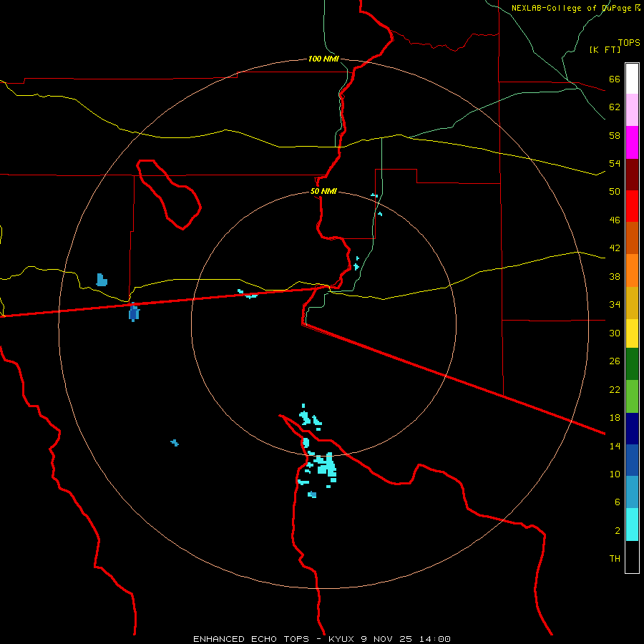Image resolution: width=644 pixels, height=644 pixels.
Task: Click the legend value 18
Action: (615, 418)
